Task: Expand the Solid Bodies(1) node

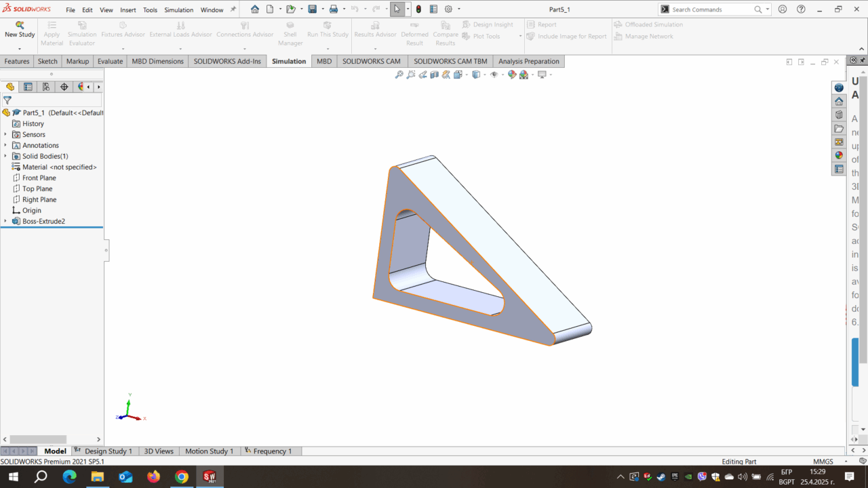Action: tap(5, 156)
